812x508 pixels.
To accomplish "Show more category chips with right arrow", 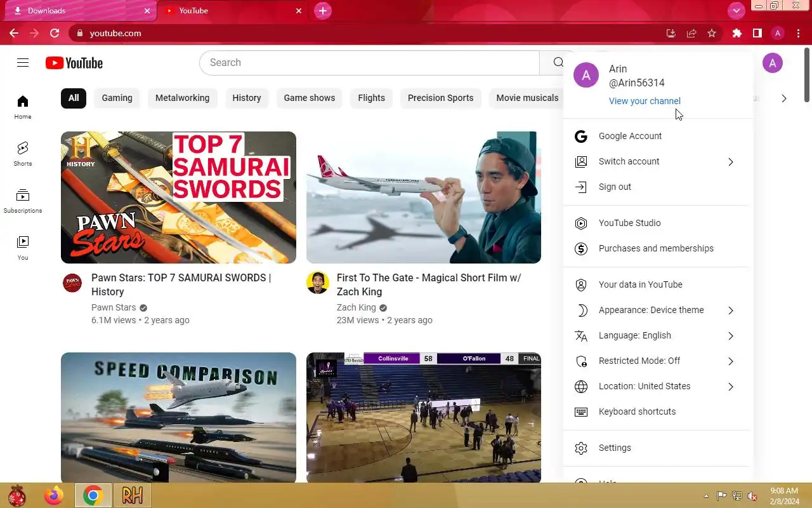I will (784, 98).
